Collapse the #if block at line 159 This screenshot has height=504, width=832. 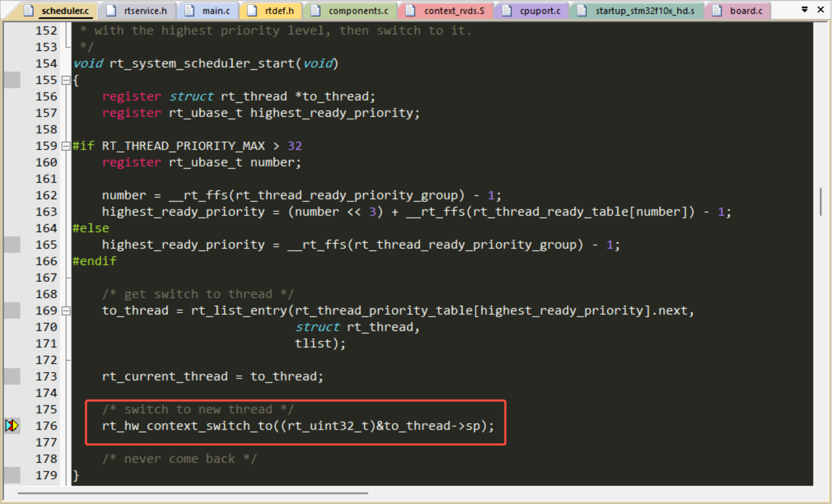66,146
